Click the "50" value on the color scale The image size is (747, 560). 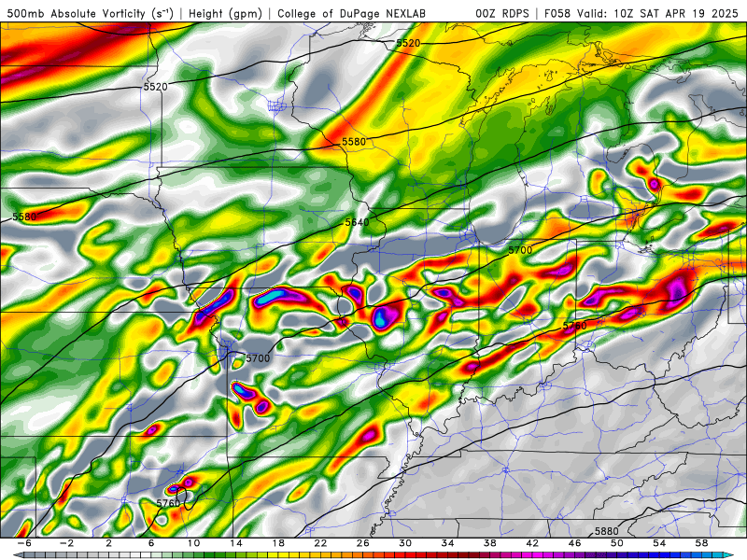point(617,543)
